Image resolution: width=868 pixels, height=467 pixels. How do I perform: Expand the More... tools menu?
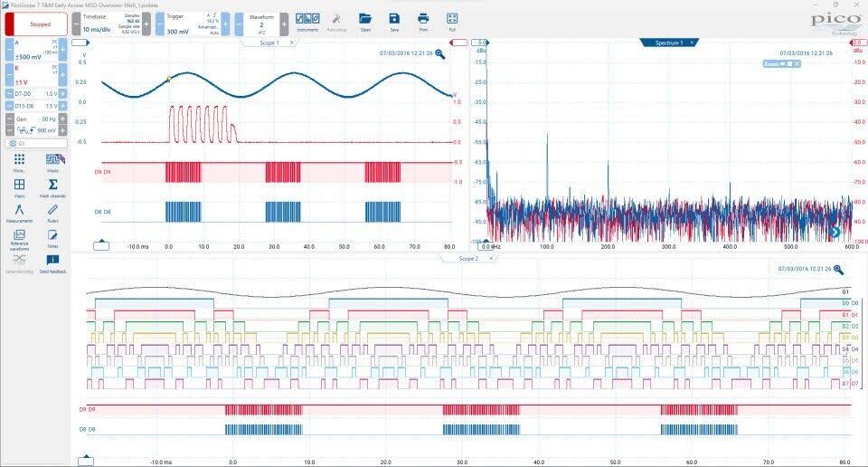pos(19,161)
